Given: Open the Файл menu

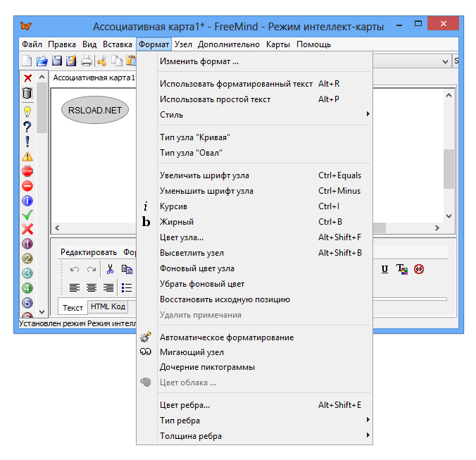Looking at the screenshot, I should [32, 44].
